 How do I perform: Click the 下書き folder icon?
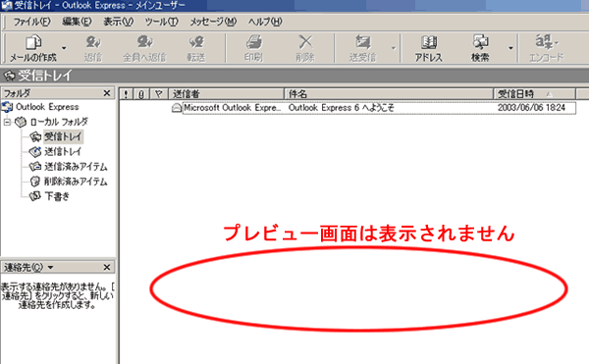point(35,196)
